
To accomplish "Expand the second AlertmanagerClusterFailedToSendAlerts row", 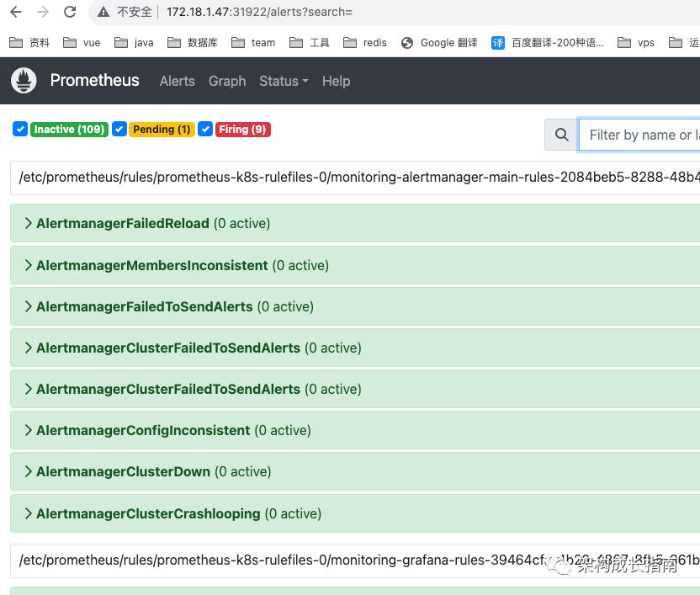I will 355,389.
